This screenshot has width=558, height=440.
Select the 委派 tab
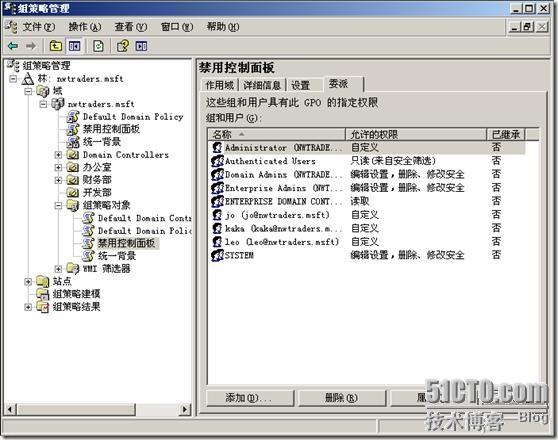tap(343, 84)
